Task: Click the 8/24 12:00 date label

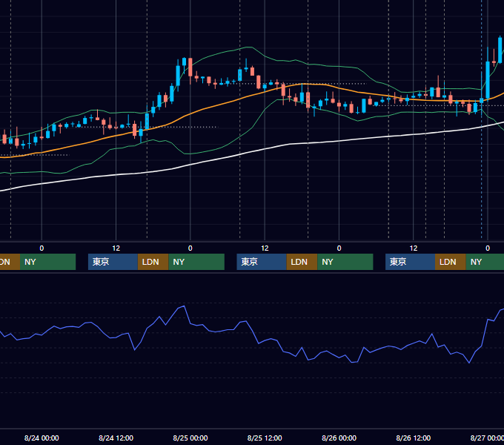Action: [x=116, y=438]
